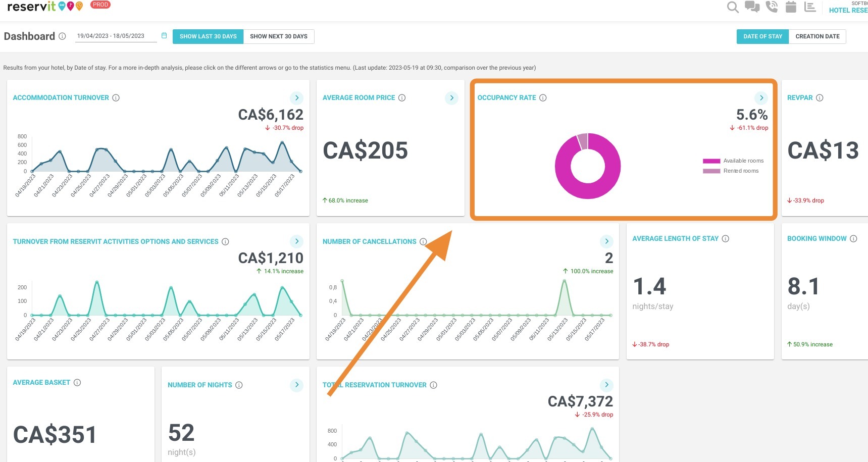Open the chat messages icon
868x462 pixels.
tap(752, 7)
